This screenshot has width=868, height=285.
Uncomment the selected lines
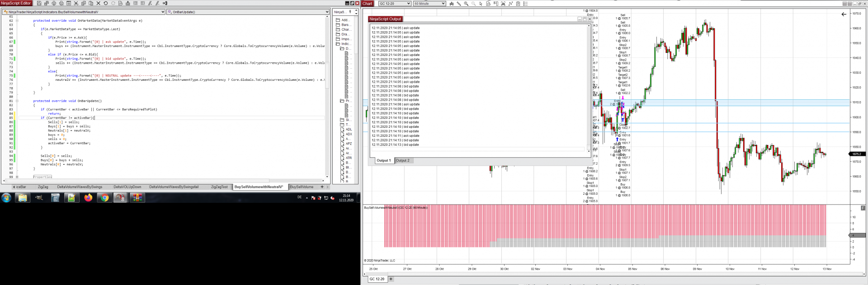click(x=157, y=3)
